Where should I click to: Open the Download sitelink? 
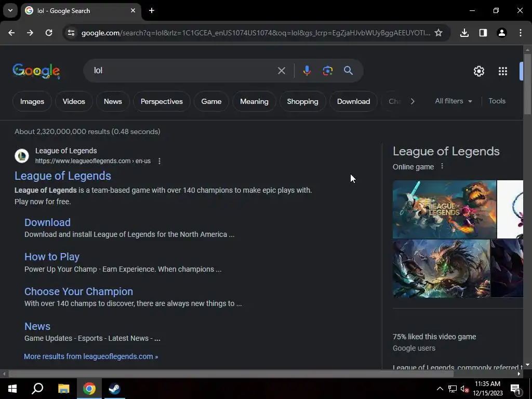[x=47, y=222]
